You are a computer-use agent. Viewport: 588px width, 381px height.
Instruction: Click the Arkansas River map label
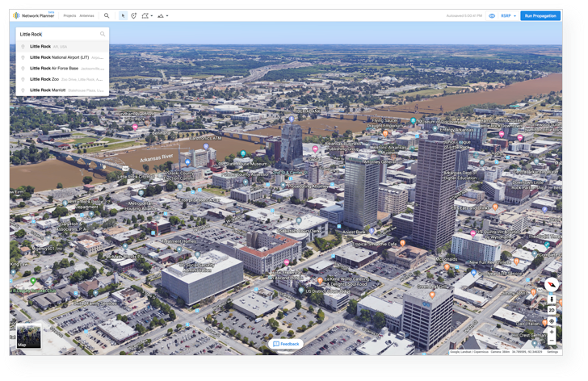coord(157,157)
